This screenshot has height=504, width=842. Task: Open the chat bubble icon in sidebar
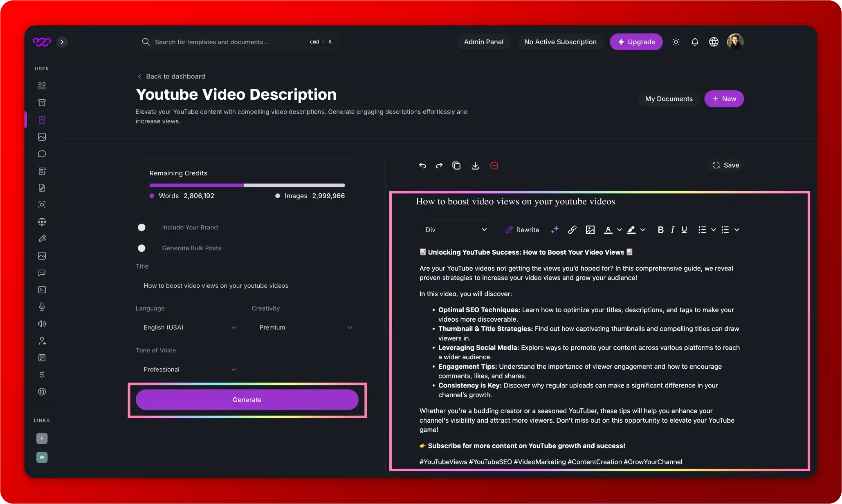coord(42,154)
